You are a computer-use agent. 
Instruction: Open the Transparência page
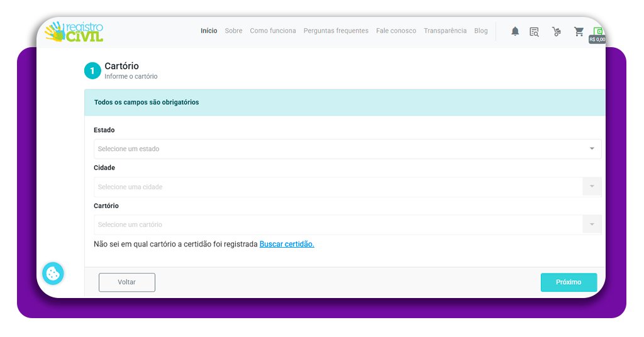click(x=445, y=31)
